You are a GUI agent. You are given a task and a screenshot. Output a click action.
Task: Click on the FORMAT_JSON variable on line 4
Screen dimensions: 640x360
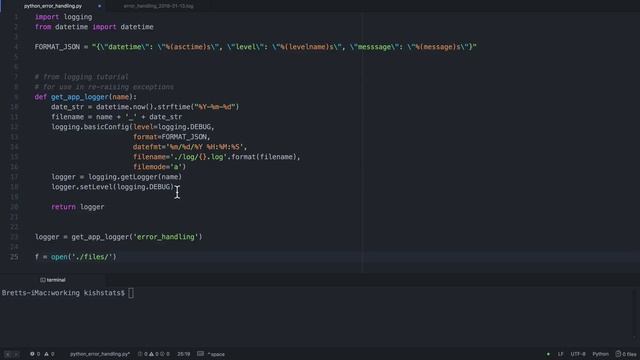57,47
